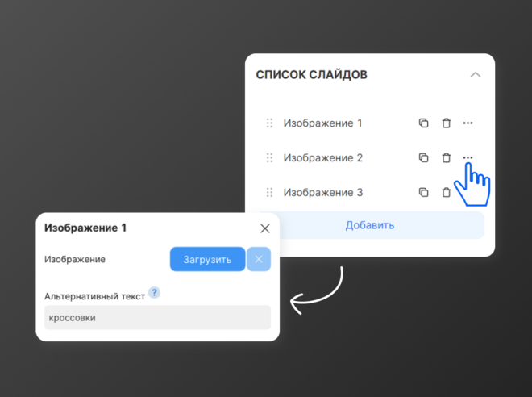Select the Изображение 2 list row
This screenshot has width=532, height=397.
(x=370, y=157)
